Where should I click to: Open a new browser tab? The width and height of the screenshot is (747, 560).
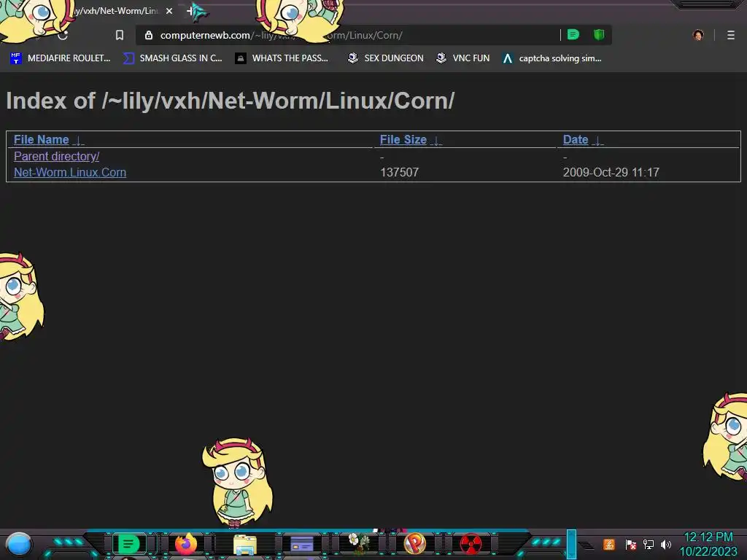[x=190, y=11]
